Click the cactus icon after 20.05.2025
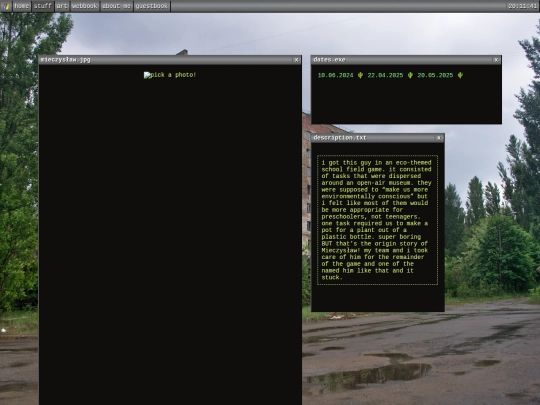Viewport: 540px width, 405px height. tap(460, 75)
